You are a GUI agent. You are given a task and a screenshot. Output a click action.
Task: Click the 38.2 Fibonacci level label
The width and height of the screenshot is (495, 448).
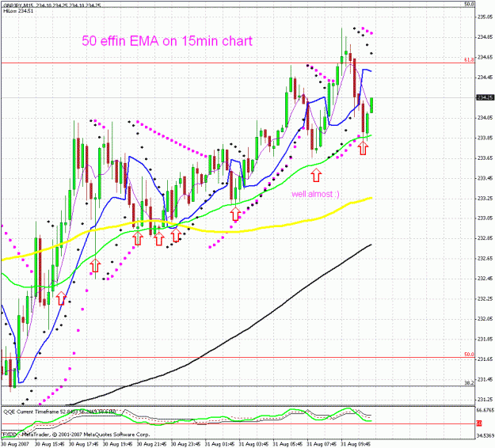click(x=469, y=382)
